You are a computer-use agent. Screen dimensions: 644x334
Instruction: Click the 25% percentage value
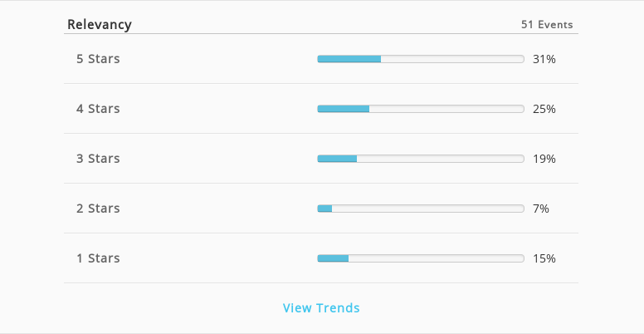pos(544,109)
